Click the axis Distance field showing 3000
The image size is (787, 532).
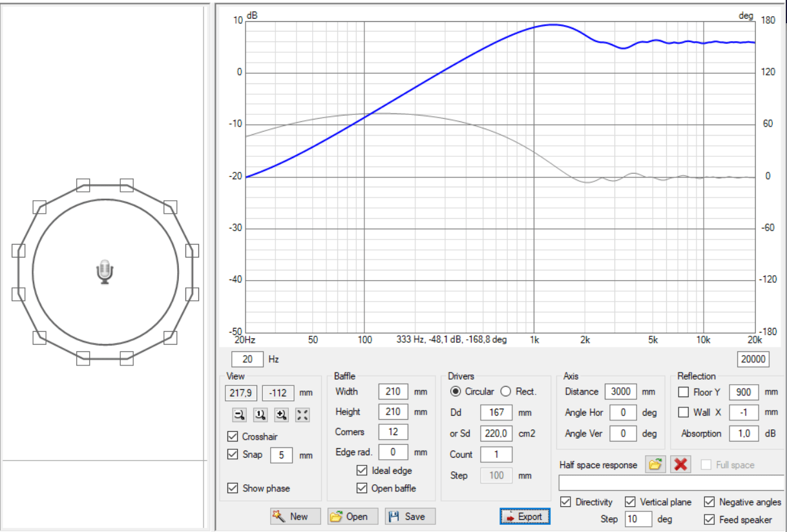621,392
